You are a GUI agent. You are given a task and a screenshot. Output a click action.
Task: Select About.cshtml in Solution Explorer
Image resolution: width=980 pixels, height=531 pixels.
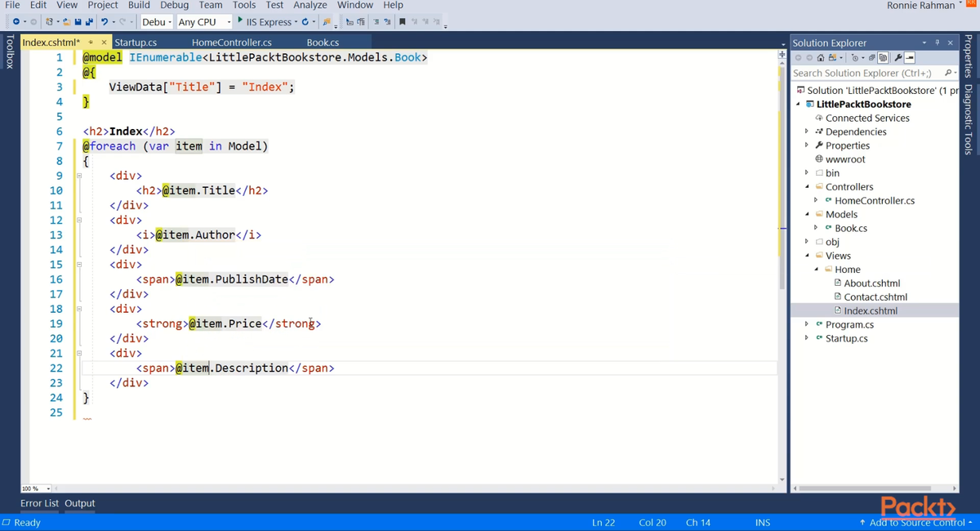coord(871,283)
